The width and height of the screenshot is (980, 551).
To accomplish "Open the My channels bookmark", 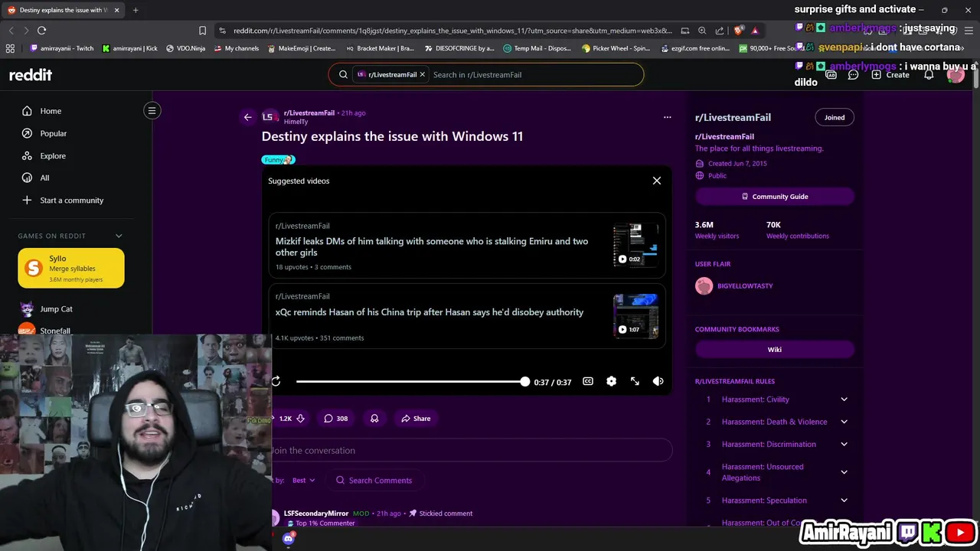I will 237,48.
